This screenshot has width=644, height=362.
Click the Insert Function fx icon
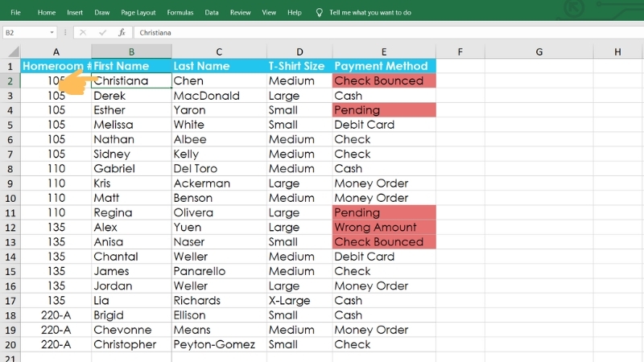[x=122, y=32]
